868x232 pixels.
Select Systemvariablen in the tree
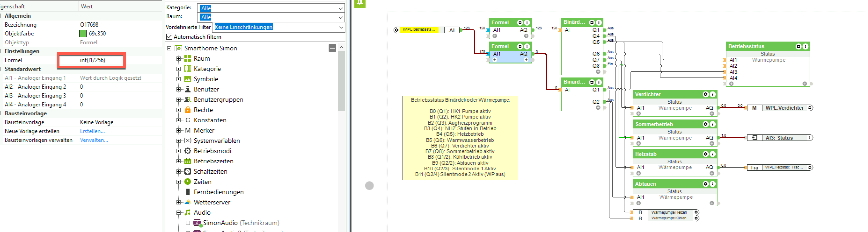[217, 141]
